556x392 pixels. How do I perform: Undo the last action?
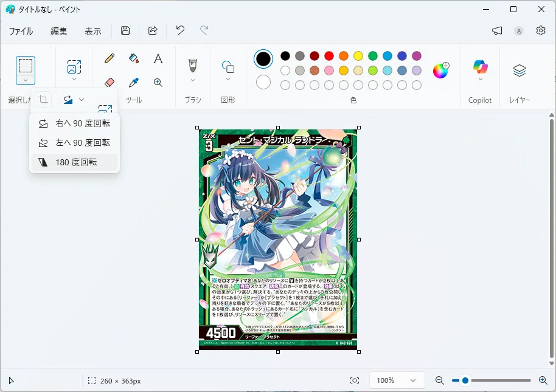[180, 30]
